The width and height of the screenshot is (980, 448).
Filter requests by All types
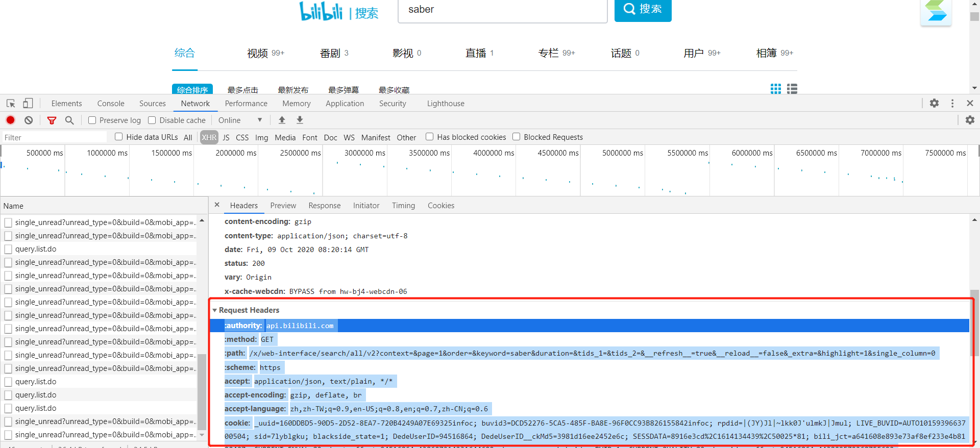188,137
